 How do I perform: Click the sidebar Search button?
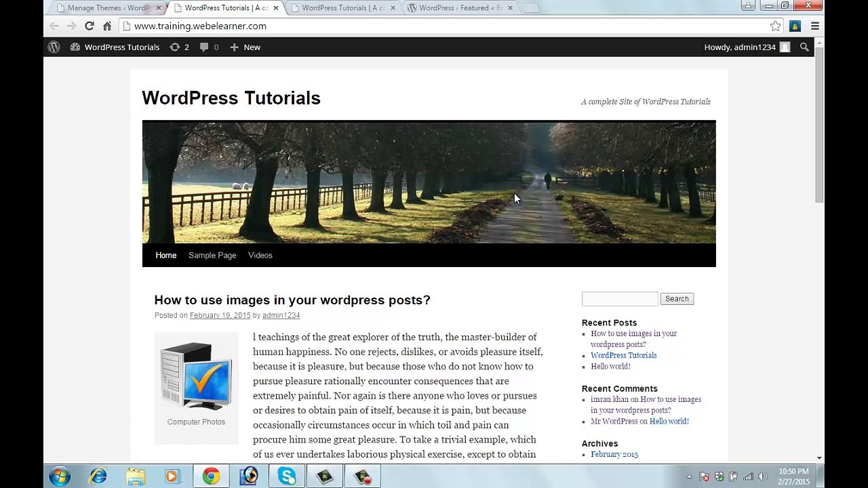coord(677,299)
